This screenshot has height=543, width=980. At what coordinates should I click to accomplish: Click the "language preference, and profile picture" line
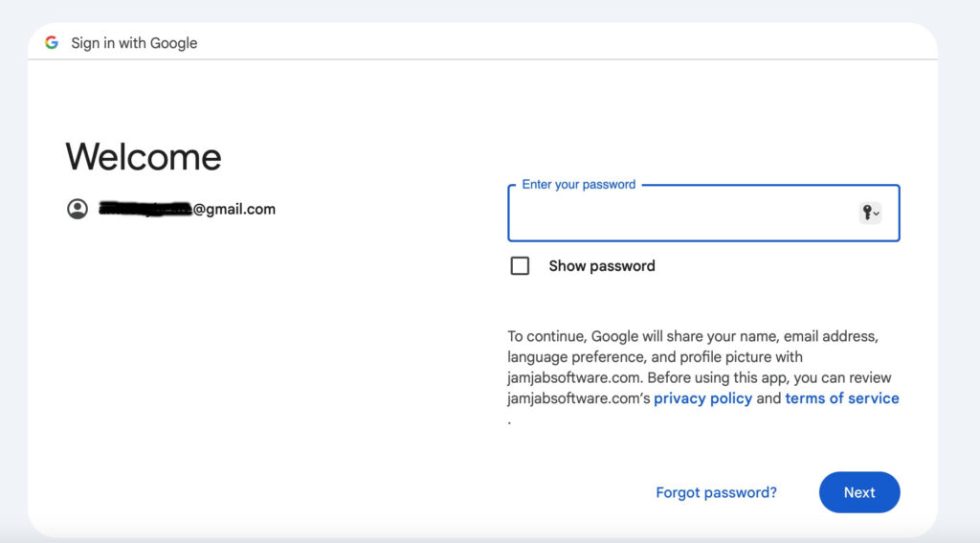655,357
